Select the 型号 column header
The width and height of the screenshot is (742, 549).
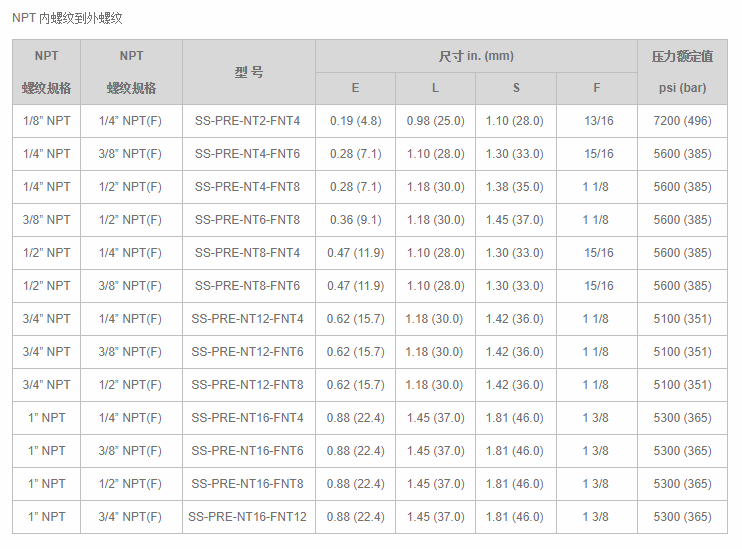248,72
